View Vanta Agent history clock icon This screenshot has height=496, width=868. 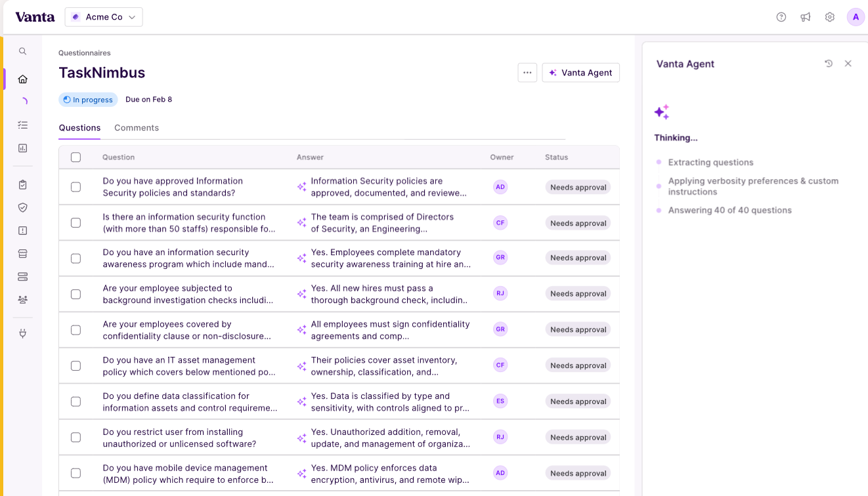829,64
